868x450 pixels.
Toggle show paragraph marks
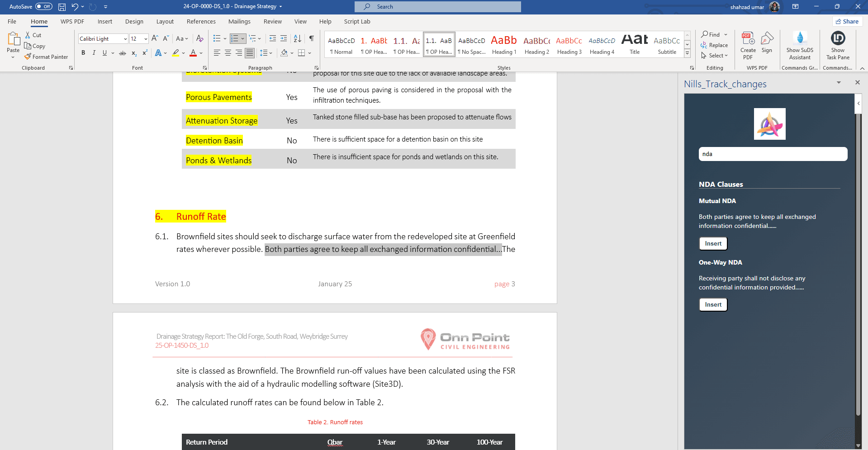(x=312, y=38)
